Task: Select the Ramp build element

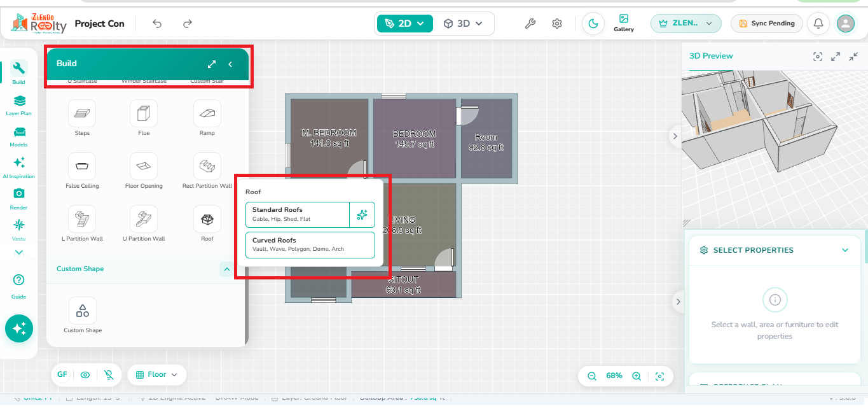Action: coord(207,118)
